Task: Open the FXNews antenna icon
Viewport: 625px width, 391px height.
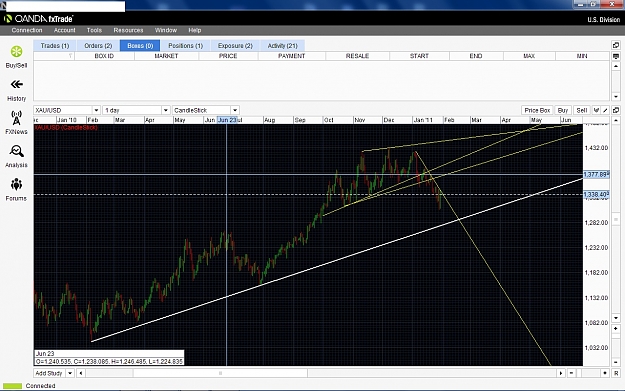Action: click(x=16, y=118)
